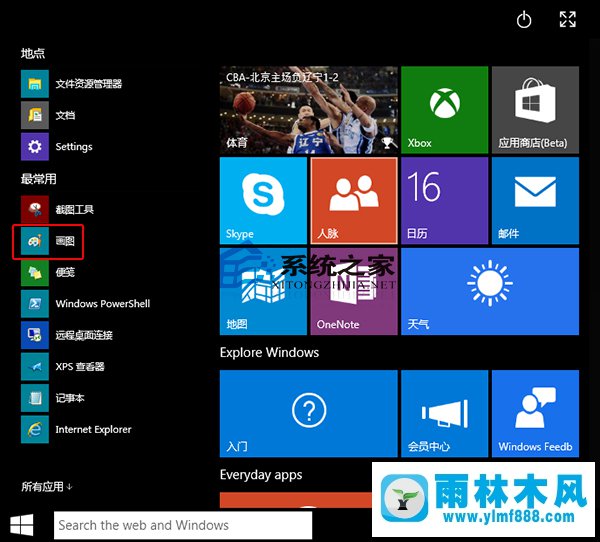Click the 记事本 label
This screenshot has width=600, height=542.
(70, 398)
